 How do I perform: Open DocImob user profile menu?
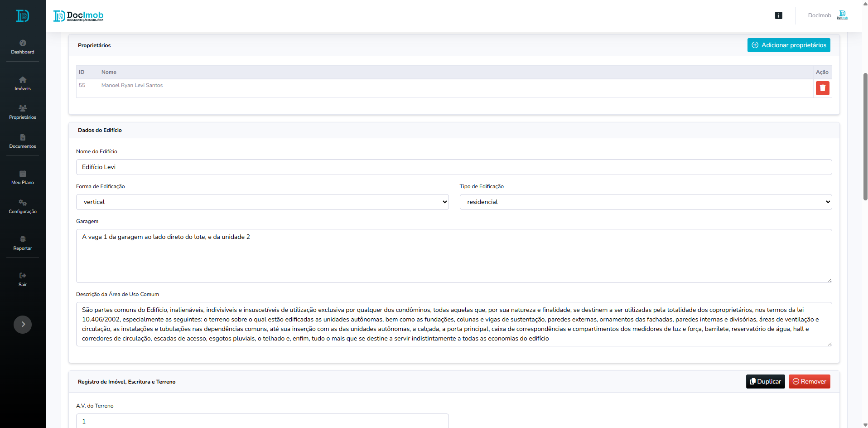point(828,15)
